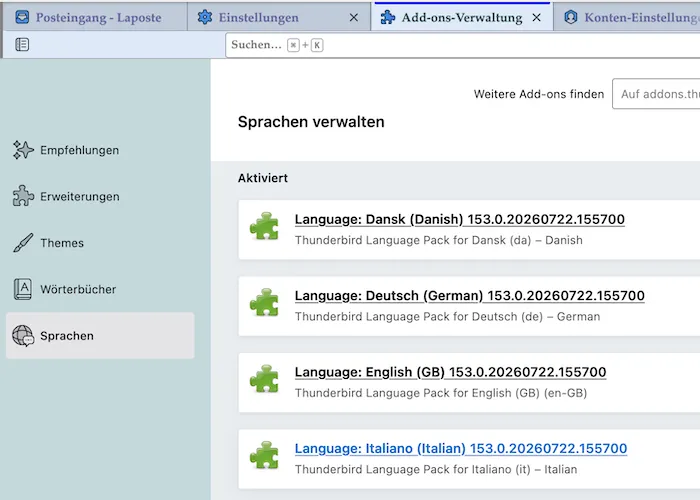Switch to the Einstellungen tab
The height and width of the screenshot is (500, 700).
[x=279, y=17]
